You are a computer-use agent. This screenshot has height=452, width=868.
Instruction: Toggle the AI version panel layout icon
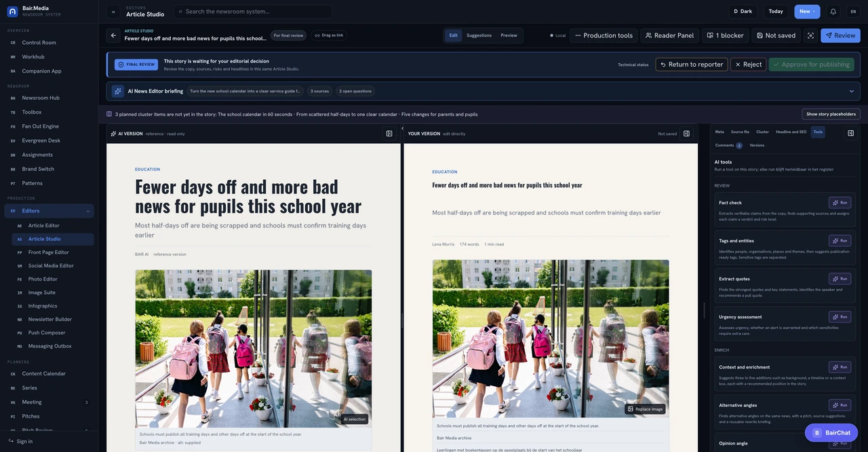pos(389,134)
